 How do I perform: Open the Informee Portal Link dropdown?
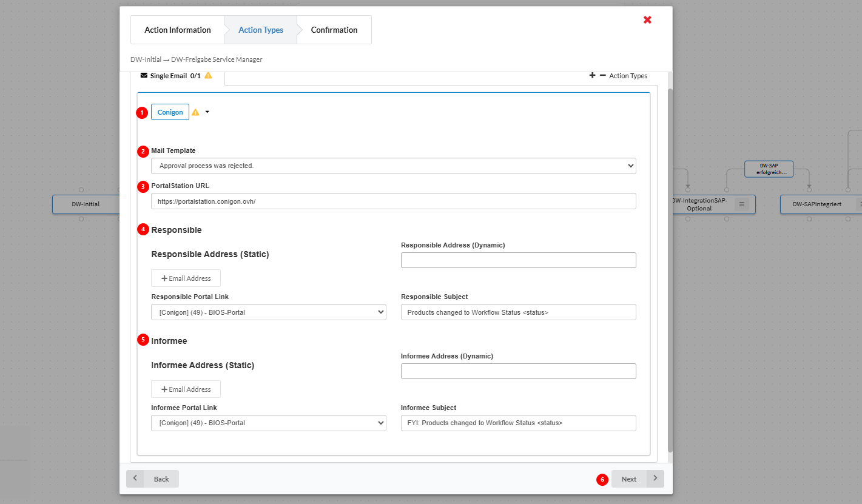point(268,423)
